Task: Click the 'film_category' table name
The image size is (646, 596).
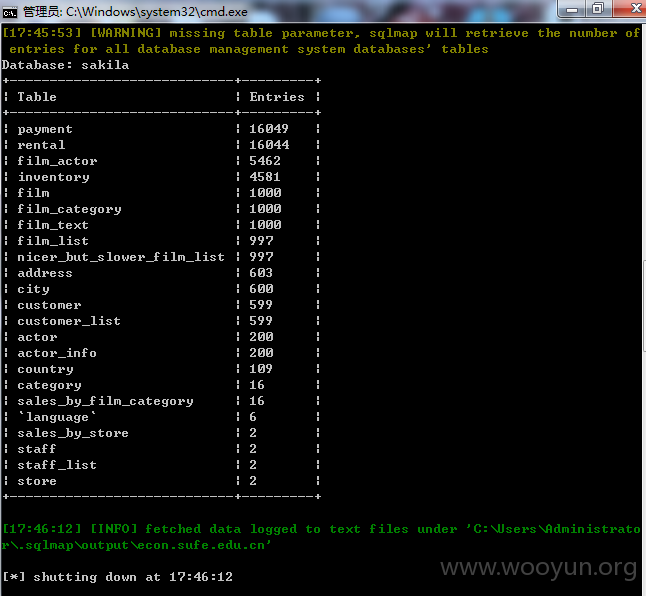Action: [x=69, y=209]
